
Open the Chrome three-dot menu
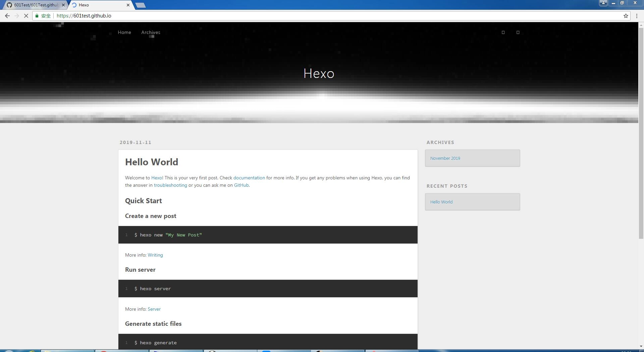[637, 16]
